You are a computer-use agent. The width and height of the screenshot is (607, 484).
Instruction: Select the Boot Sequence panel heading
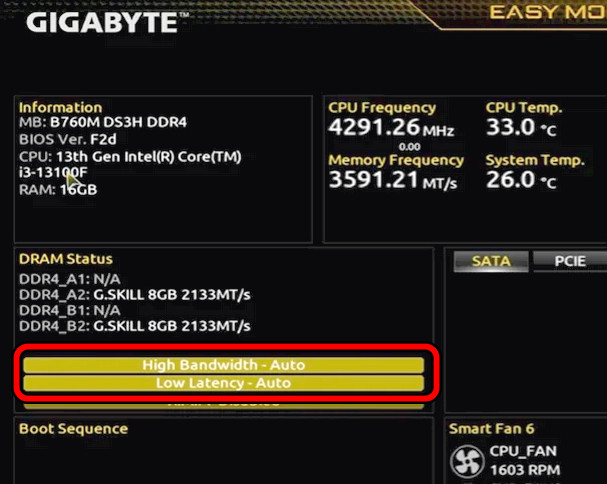[73, 429]
